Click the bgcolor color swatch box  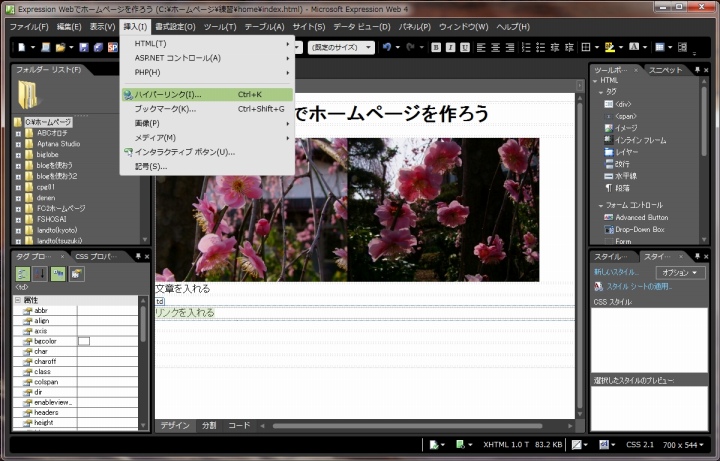(84, 341)
